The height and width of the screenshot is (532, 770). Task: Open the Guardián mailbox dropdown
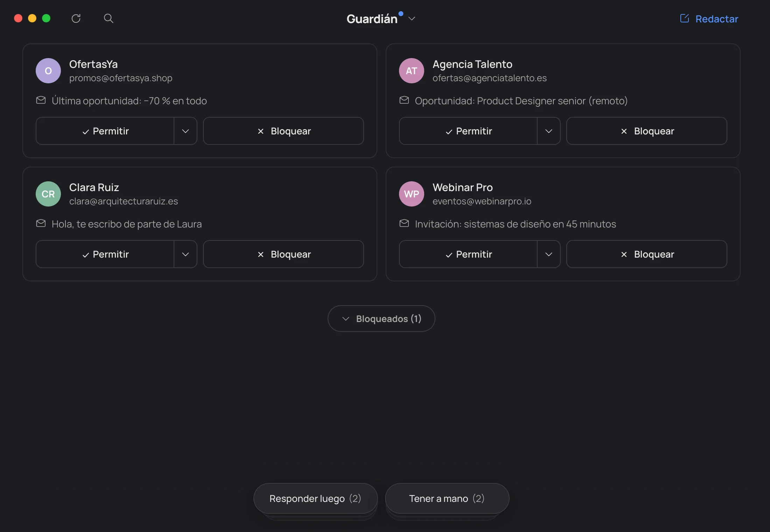click(x=381, y=19)
